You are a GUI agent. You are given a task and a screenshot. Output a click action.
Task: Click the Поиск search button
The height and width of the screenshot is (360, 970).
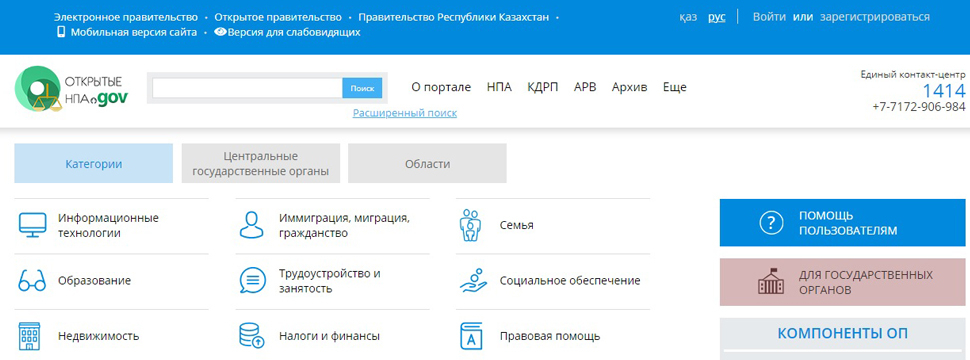[363, 88]
